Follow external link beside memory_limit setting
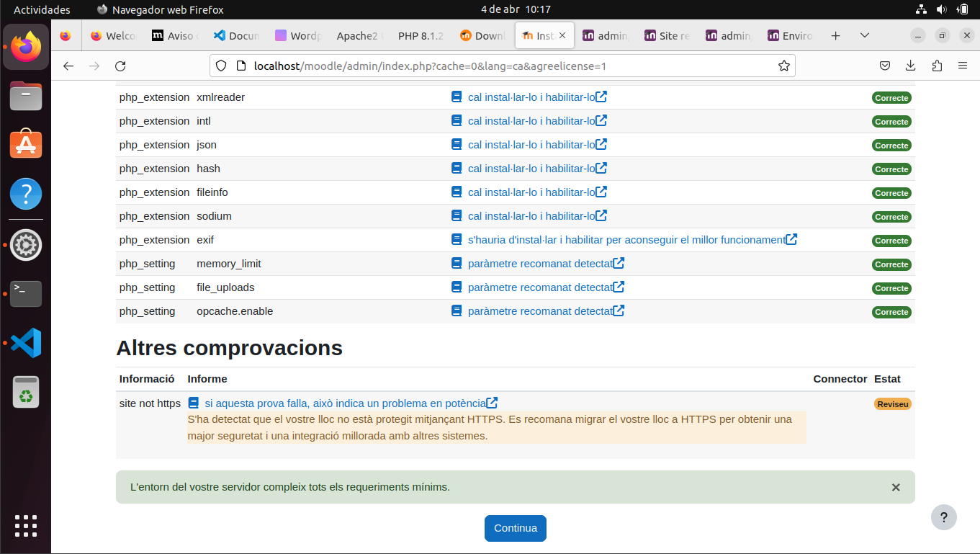Screen dimensions: 980x554 pyautogui.click(x=618, y=263)
